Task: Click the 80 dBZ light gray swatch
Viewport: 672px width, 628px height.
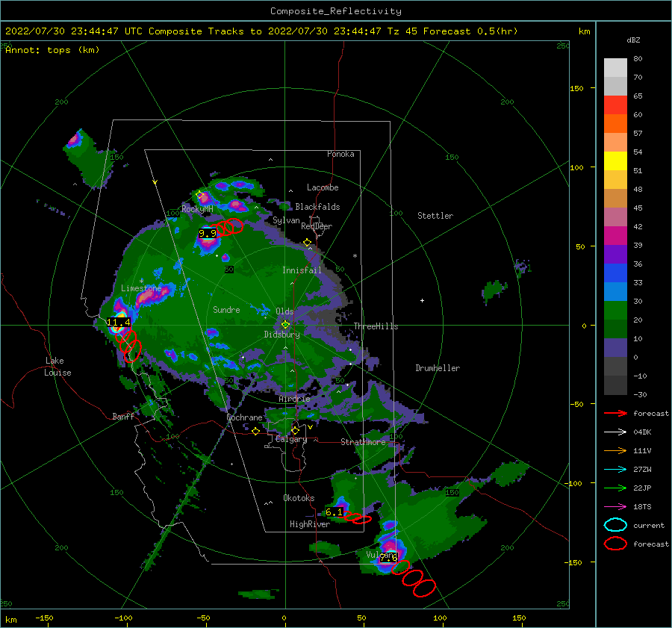Action: pyautogui.click(x=615, y=68)
